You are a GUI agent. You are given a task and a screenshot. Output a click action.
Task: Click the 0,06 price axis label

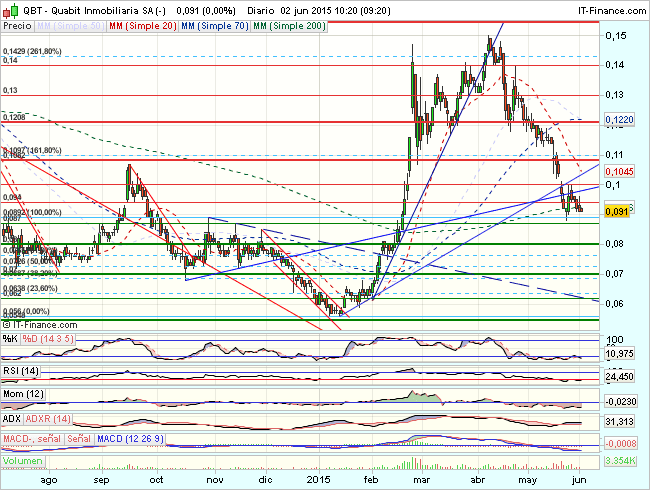click(614, 304)
